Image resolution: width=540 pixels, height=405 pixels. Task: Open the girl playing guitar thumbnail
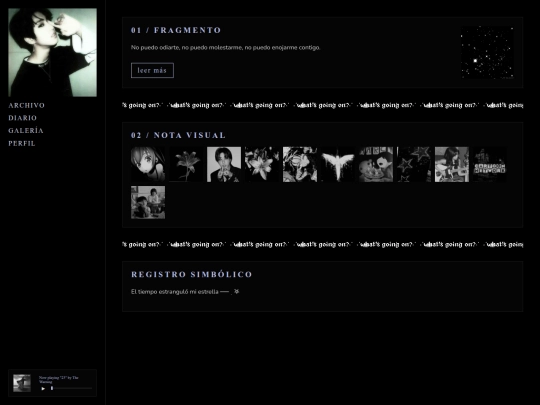pos(452,164)
